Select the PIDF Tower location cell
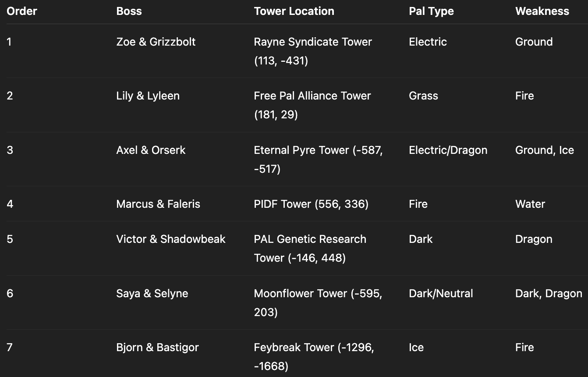Image resolution: width=588 pixels, height=377 pixels. click(311, 204)
